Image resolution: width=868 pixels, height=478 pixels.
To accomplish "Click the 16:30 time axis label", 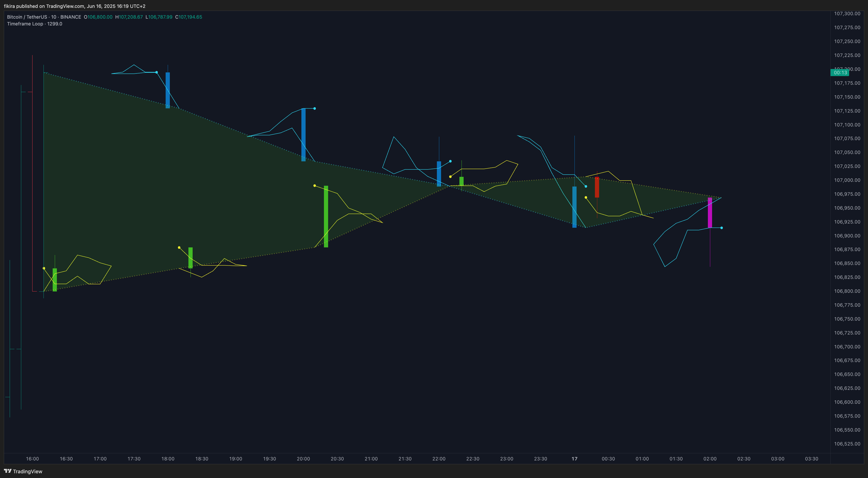I will [x=66, y=459].
